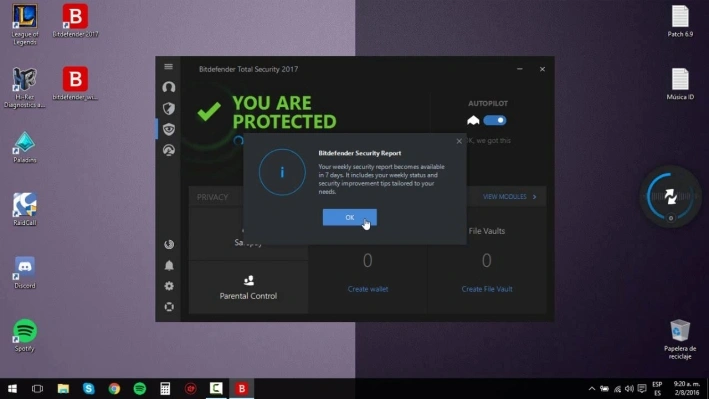Open the account headset icon in sidebar
This screenshot has height=399, width=709.
(169, 87)
